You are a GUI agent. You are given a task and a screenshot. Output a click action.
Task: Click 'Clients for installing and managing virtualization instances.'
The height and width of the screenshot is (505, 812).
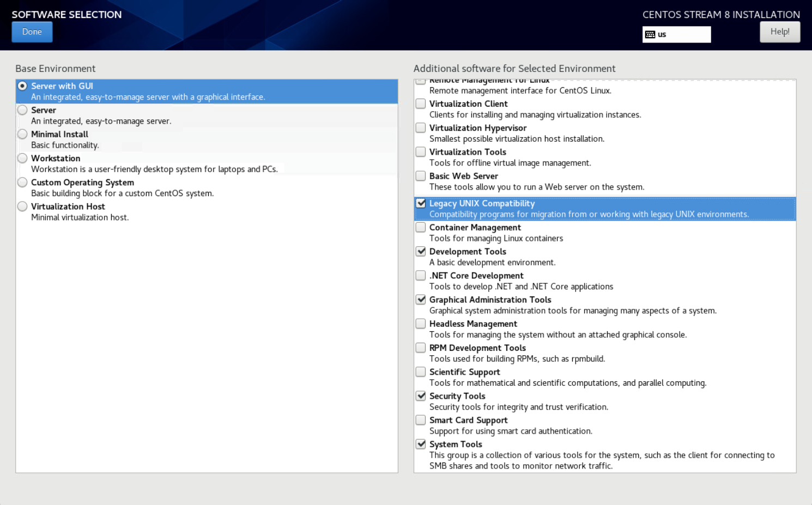pos(535,115)
